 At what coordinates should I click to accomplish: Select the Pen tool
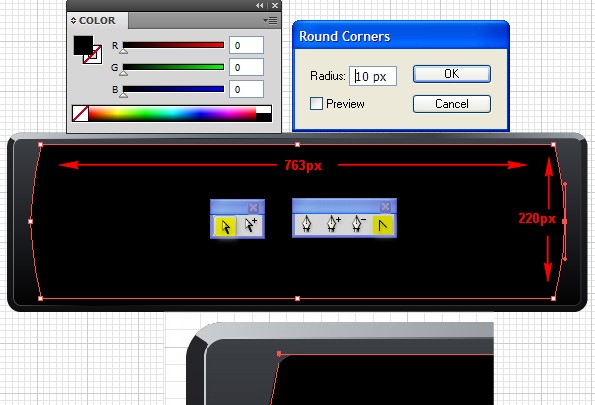coord(307,224)
